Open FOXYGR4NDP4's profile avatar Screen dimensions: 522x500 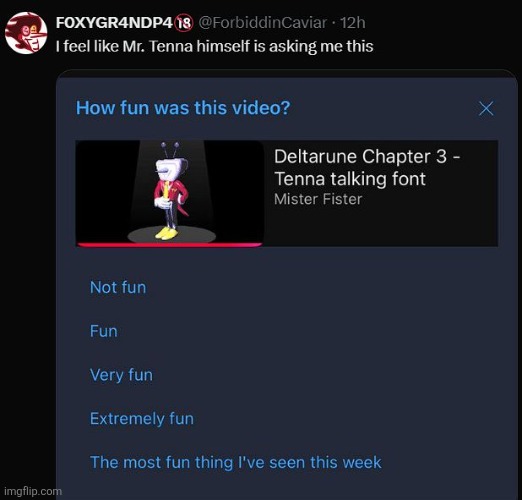click(x=26, y=33)
